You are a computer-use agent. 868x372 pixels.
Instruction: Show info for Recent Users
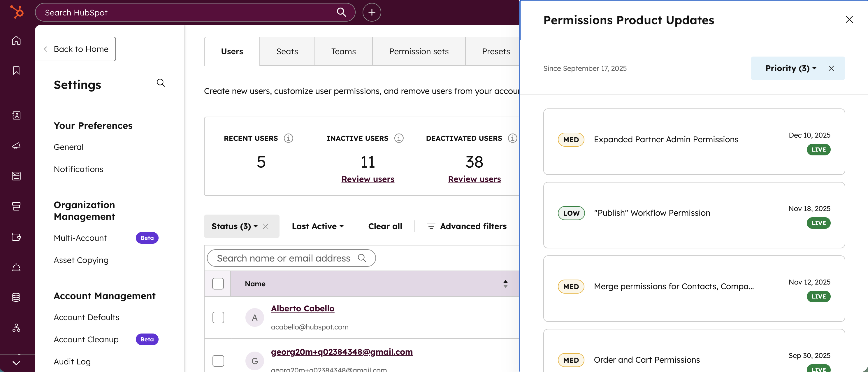[288, 138]
